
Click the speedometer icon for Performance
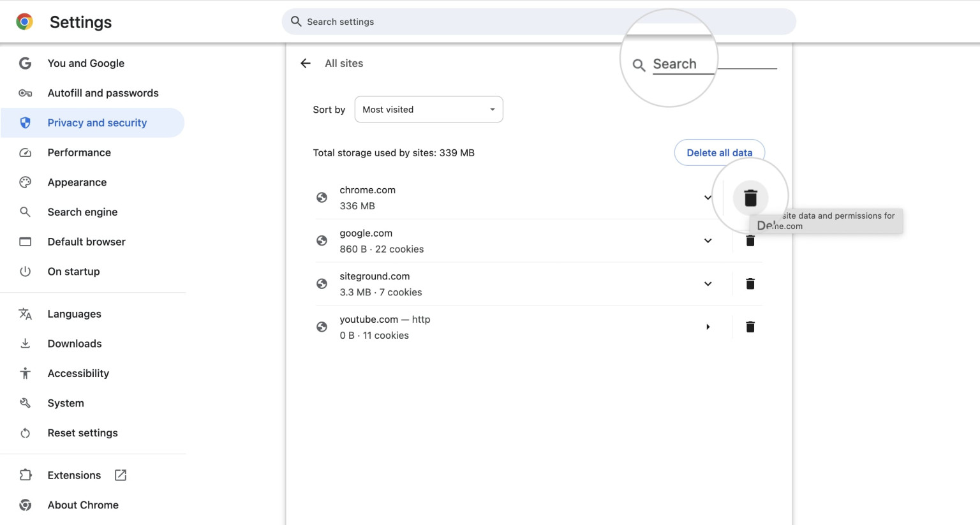click(26, 152)
